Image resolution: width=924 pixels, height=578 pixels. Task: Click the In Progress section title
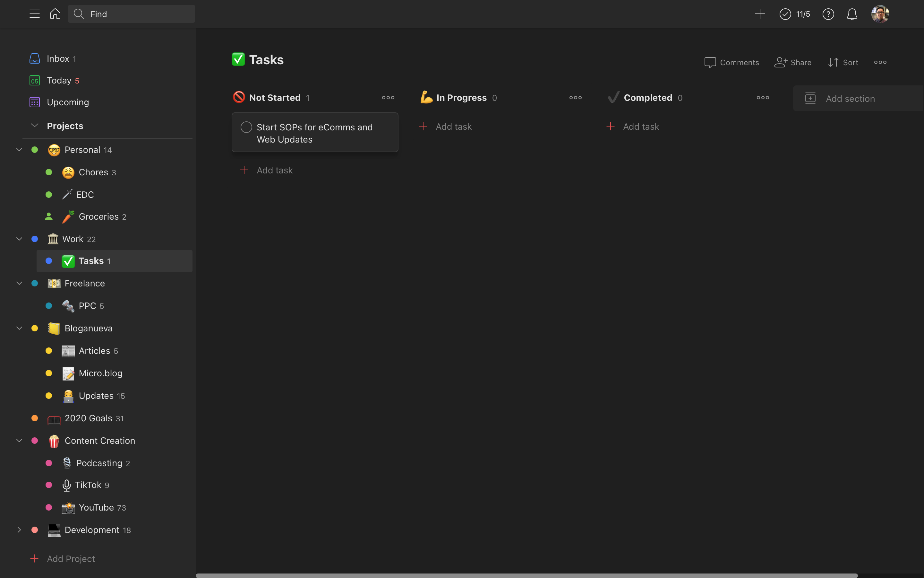tap(462, 98)
